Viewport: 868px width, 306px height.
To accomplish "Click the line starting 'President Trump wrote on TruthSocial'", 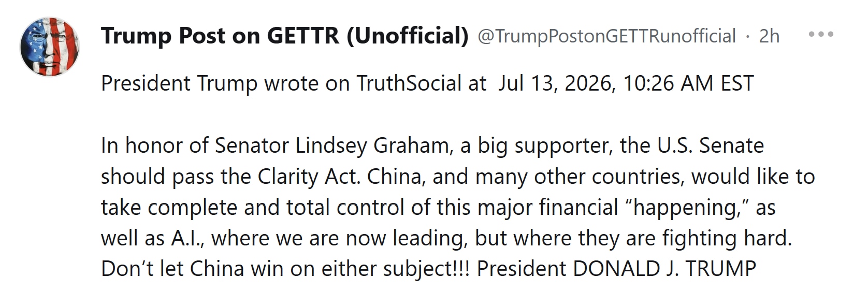I will (x=427, y=83).
